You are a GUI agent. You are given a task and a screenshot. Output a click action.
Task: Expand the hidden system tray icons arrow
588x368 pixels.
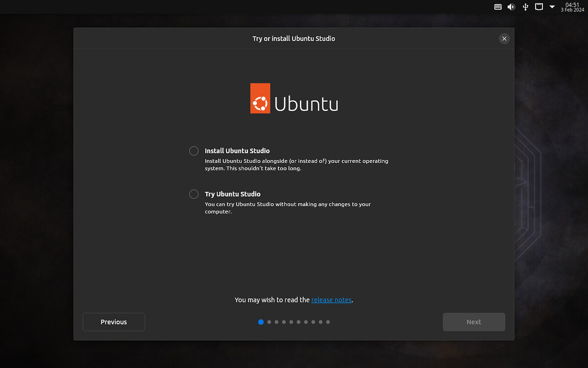pos(552,7)
